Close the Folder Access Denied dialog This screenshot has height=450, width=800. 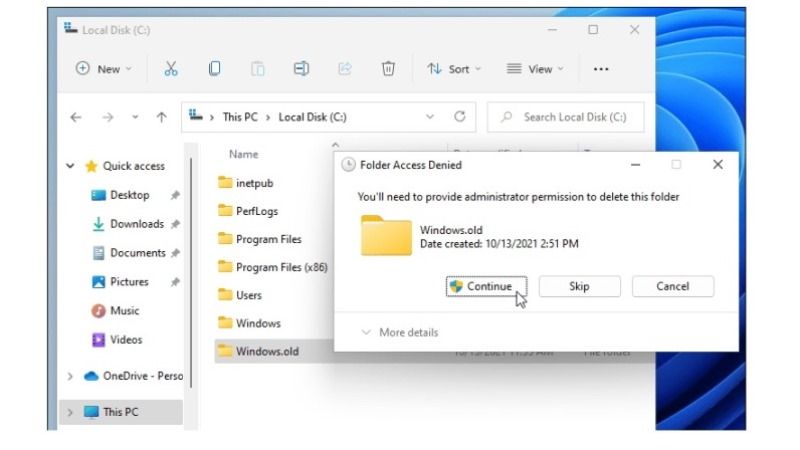pyautogui.click(x=718, y=164)
